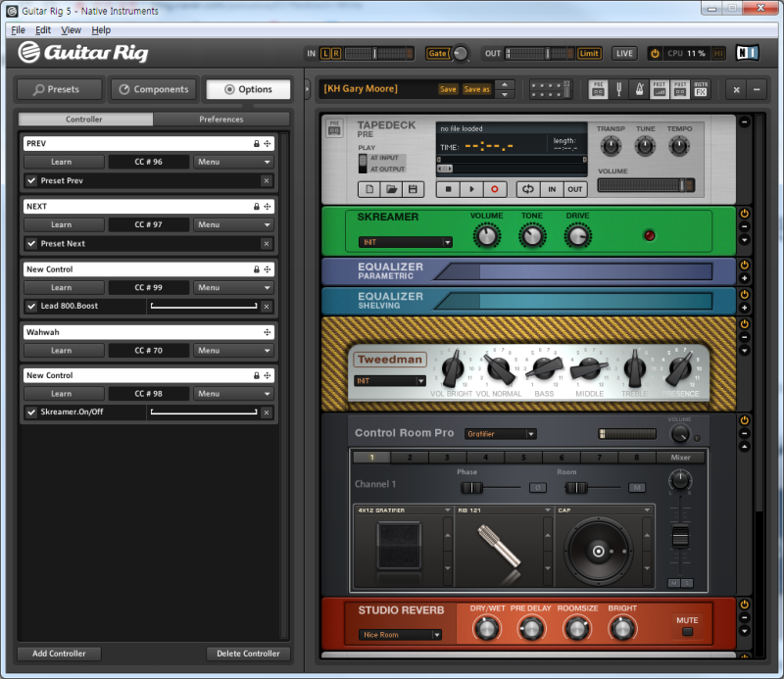Click the Add Controller button

59,654
